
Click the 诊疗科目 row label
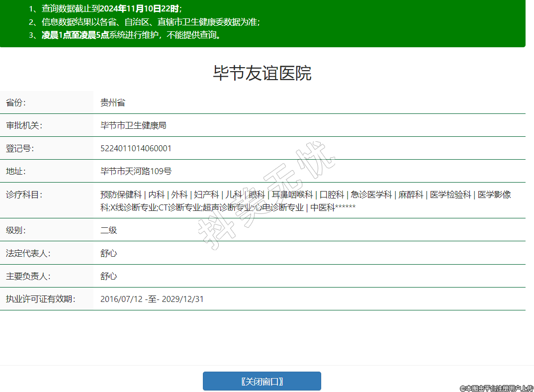point(22,195)
